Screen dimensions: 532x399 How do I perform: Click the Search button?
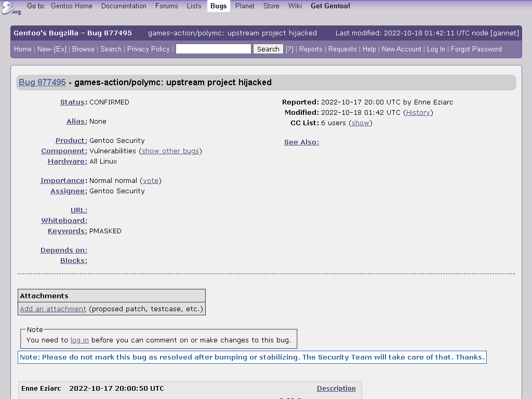pyautogui.click(x=268, y=49)
